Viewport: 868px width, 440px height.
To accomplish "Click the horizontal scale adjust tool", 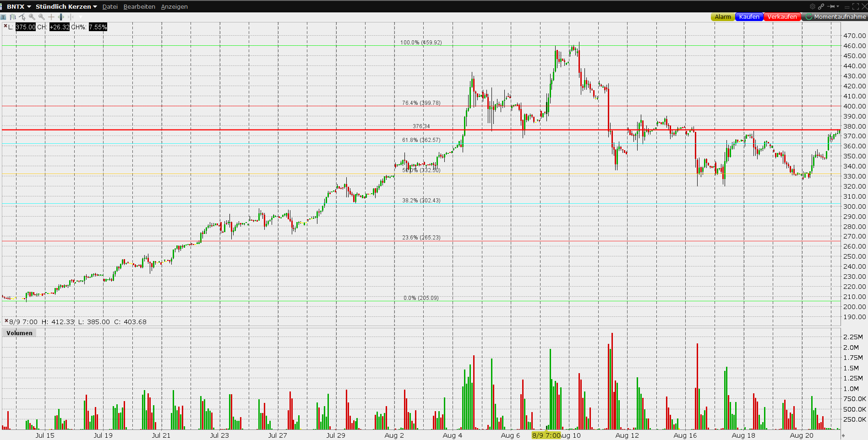I will click(61, 17).
